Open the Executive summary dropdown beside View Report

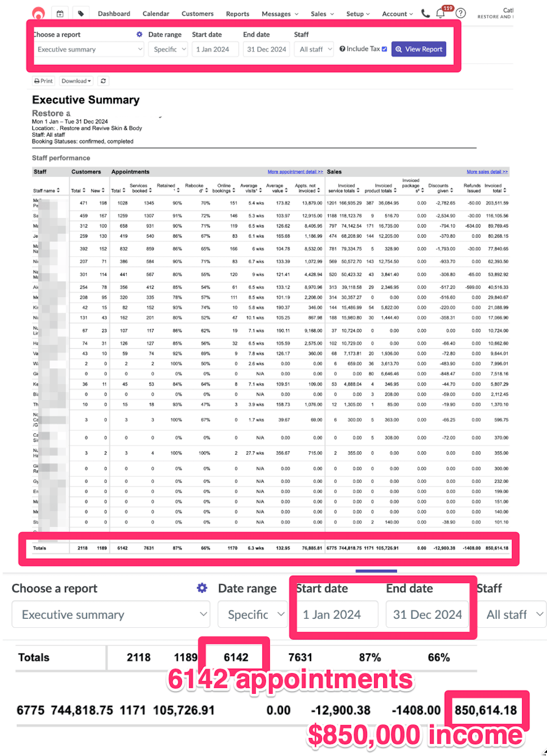[x=89, y=49]
